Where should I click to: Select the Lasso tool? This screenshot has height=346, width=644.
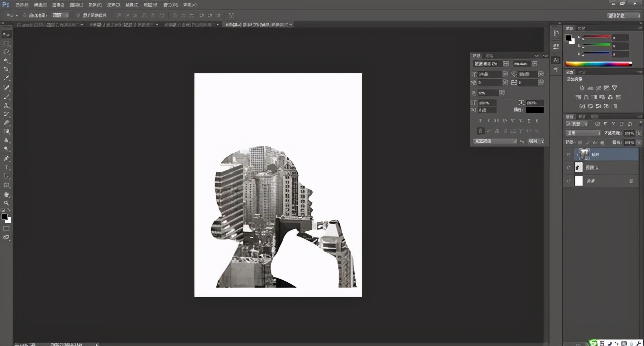pos(6,52)
